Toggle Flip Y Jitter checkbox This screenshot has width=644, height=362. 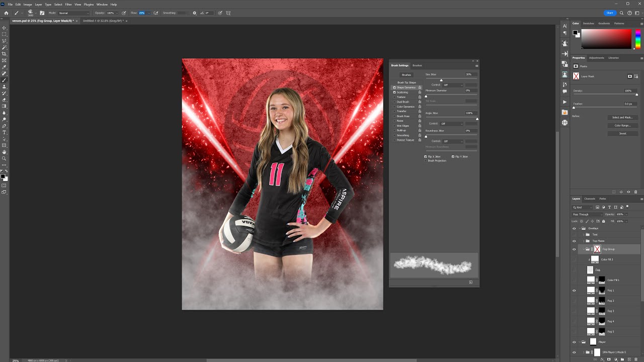pyautogui.click(x=453, y=156)
